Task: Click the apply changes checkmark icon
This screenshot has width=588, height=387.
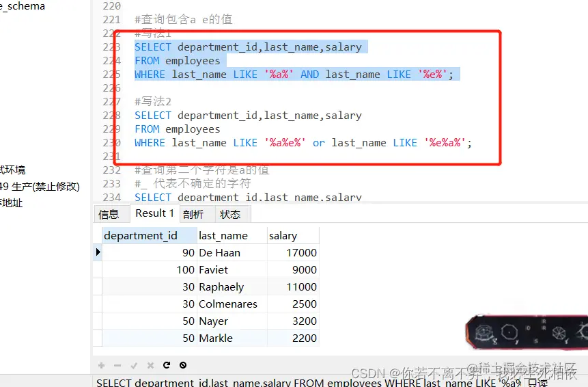Action: 134,365
